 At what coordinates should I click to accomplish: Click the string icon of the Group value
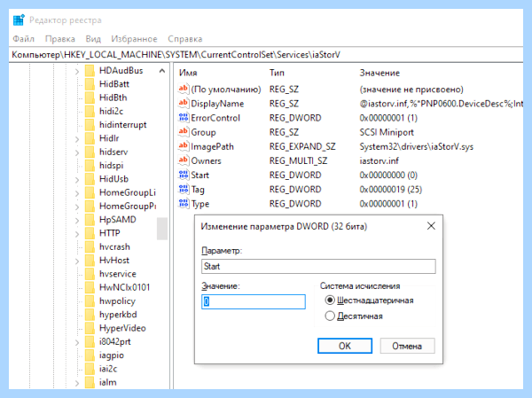[184, 132]
